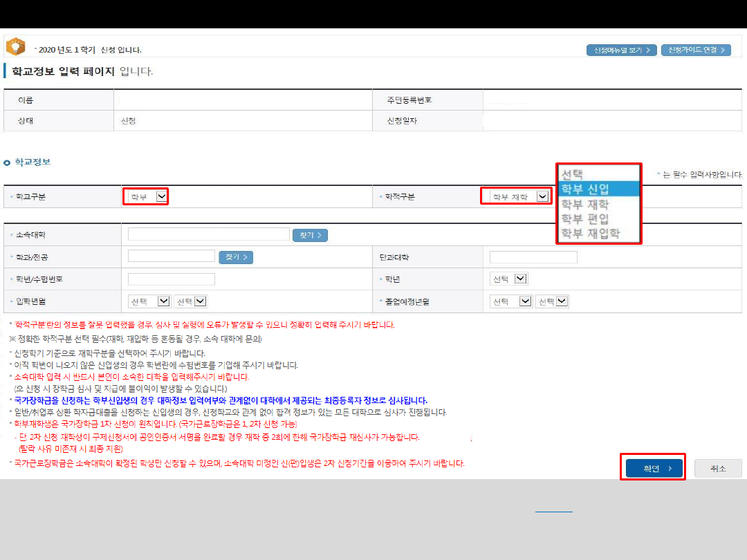Open the 입학년월 year dropdown
This screenshot has height=560, width=747.
point(149,301)
